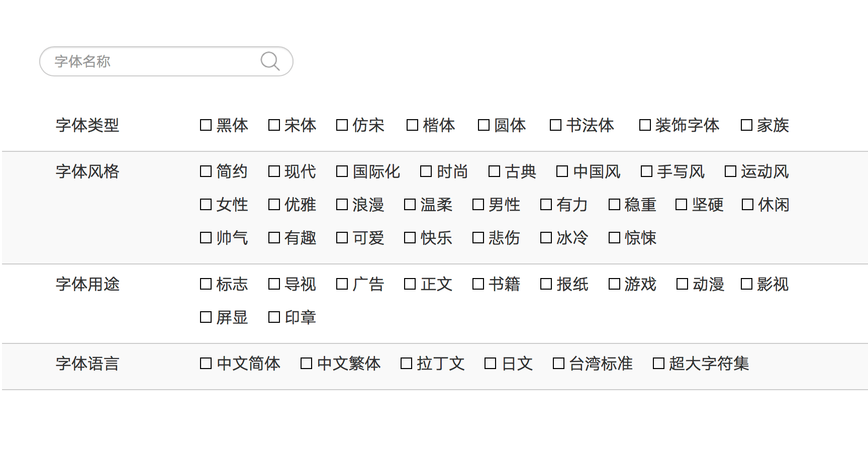Image resolution: width=868 pixels, height=449 pixels.
Task: Check the 黑体 font type checkbox
Action: pos(206,125)
